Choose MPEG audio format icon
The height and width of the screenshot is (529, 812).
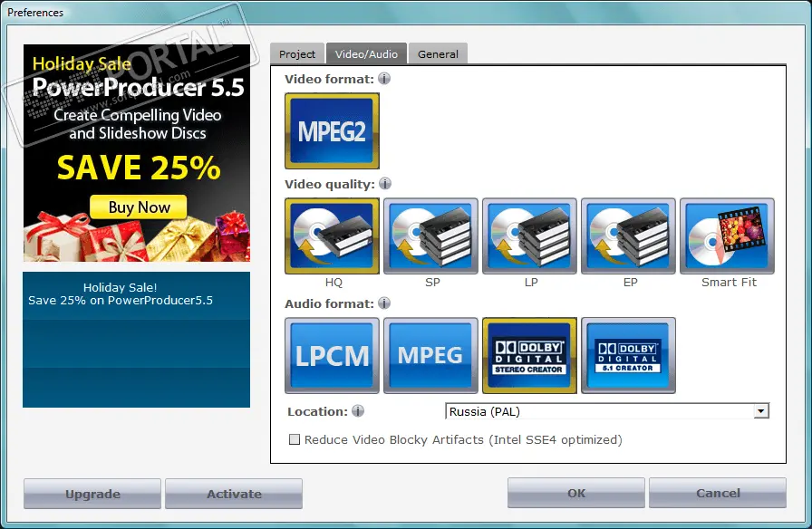point(430,355)
